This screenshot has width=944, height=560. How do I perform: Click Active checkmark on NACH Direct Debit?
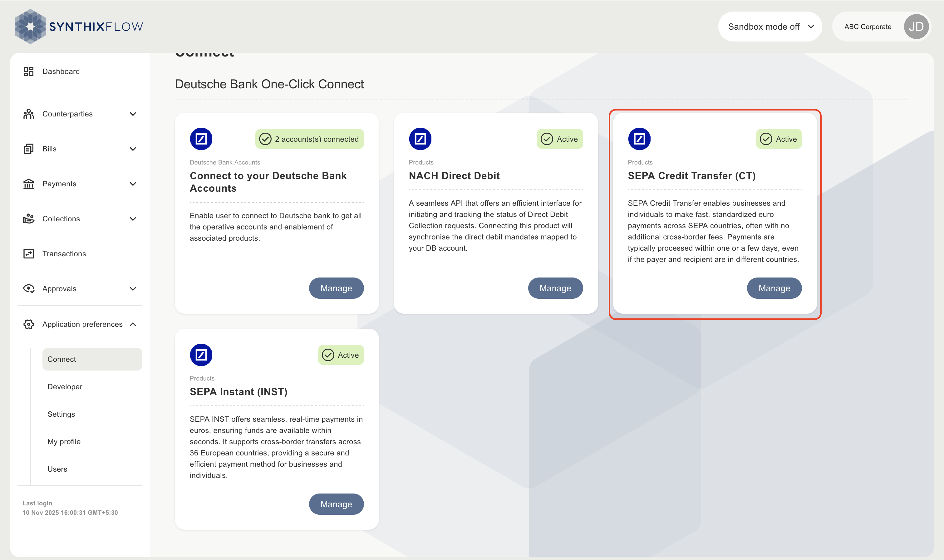pos(547,139)
